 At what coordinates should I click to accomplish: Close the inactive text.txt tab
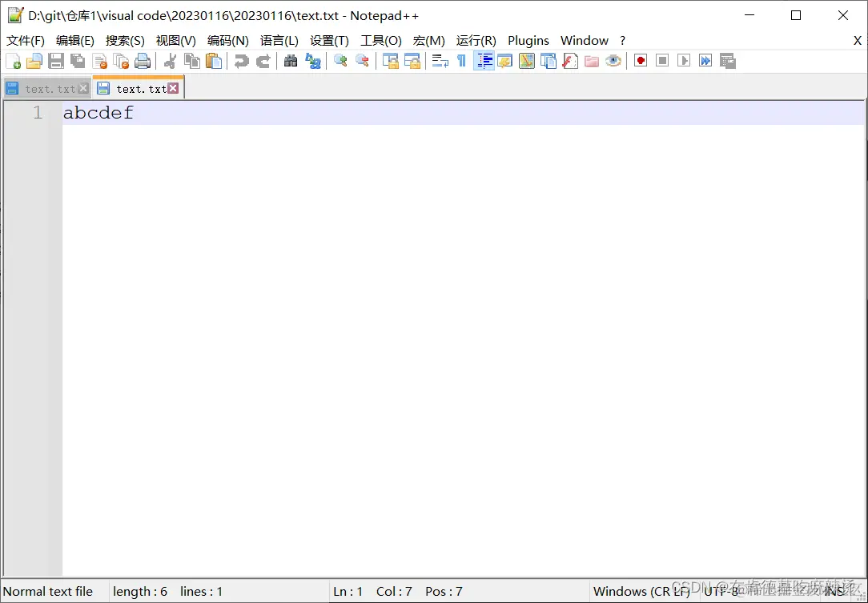pyautogui.click(x=83, y=88)
